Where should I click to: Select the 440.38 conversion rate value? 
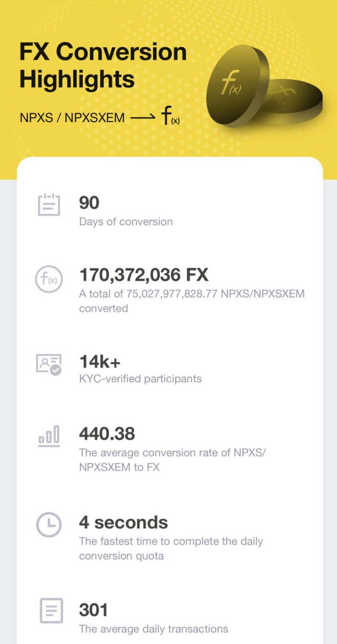click(x=107, y=434)
